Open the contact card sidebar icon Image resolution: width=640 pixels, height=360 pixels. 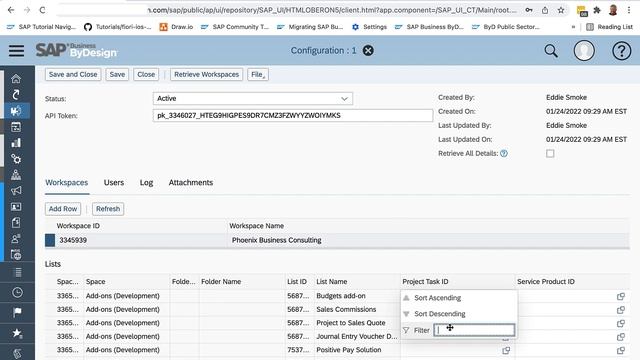16,207
